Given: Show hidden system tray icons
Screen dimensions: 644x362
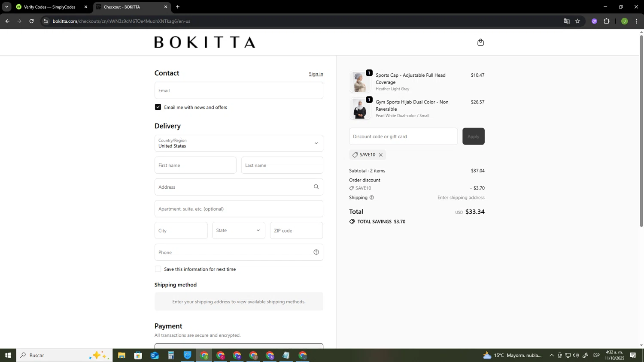Looking at the screenshot, I should click(552, 355).
